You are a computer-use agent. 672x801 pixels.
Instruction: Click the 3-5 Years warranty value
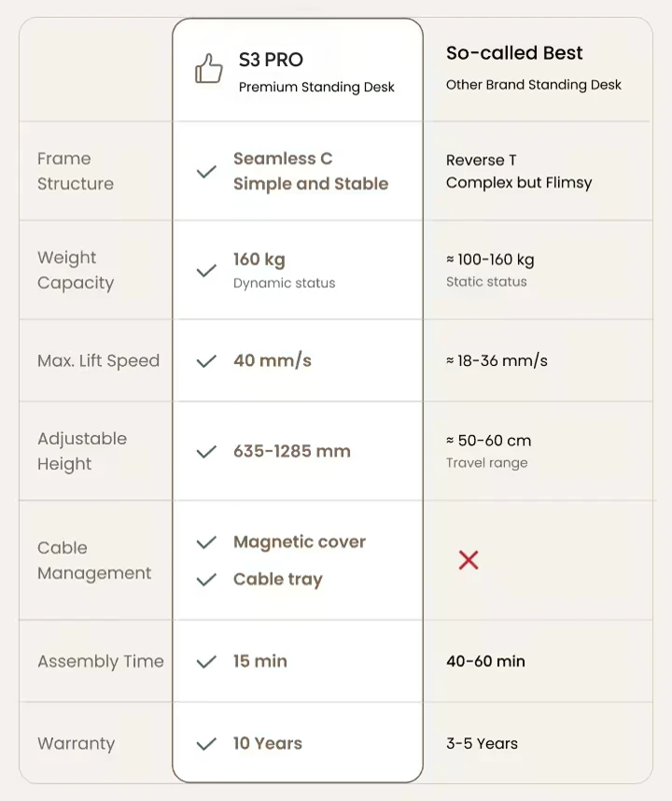click(x=482, y=744)
